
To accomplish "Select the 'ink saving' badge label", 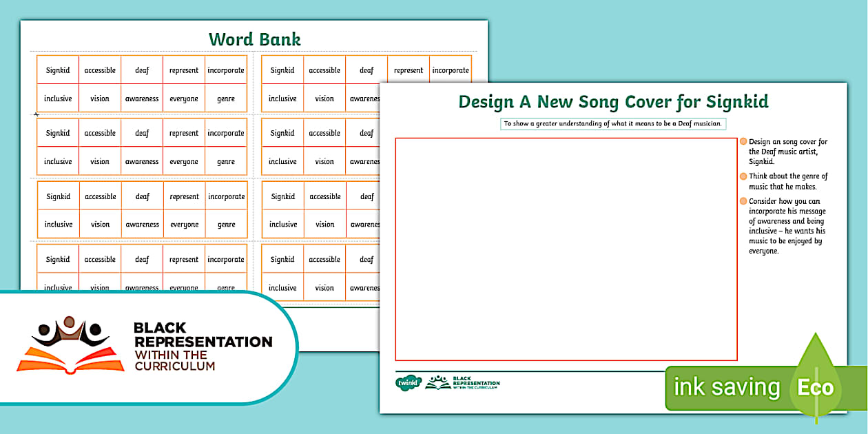I will (727, 387).
